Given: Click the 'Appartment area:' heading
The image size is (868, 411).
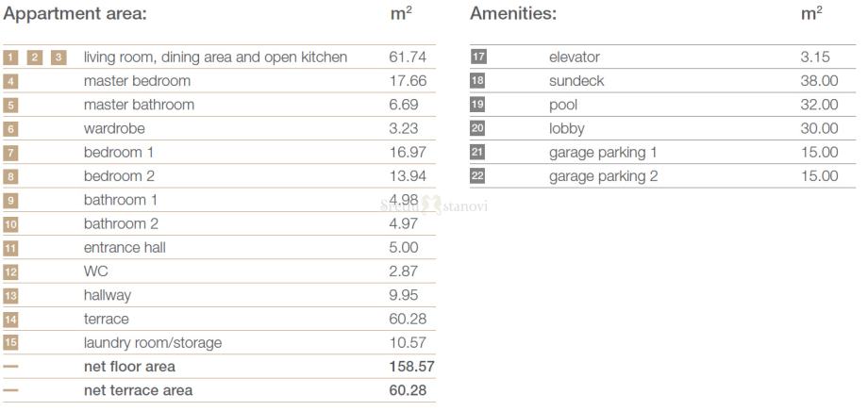Looking at the screenshot, I should click(x=75, y=14).
